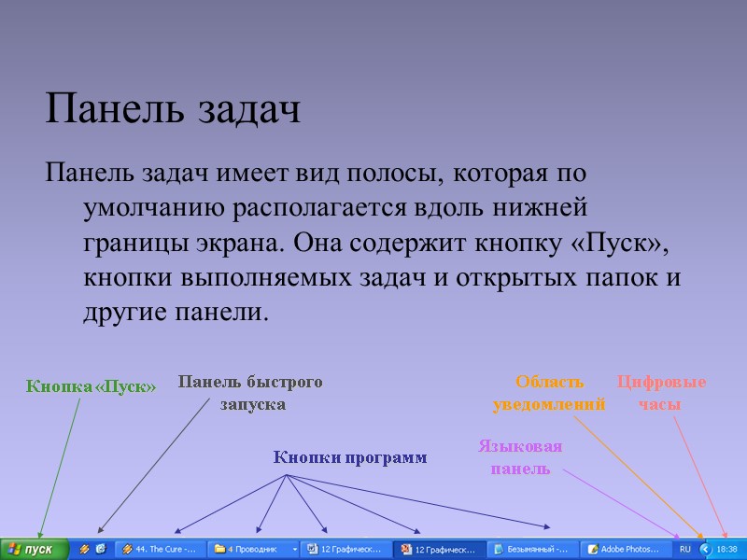Select the "4 Проводник" Explorer taskbar button
This screenshot has height=560, width=747.
[247, 549]
